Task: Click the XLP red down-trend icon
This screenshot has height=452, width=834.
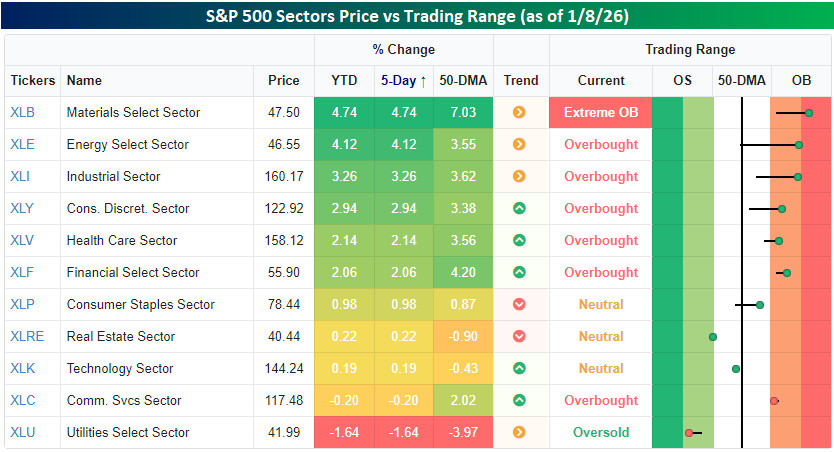Action: pyautogui.click(x=519, y=305)
